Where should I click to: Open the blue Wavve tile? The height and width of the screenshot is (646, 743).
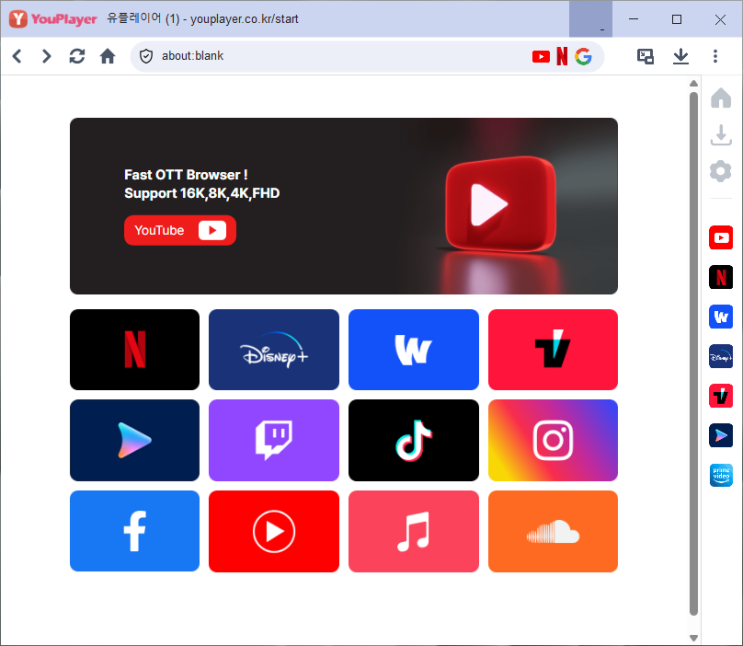[x=414, y=350]
